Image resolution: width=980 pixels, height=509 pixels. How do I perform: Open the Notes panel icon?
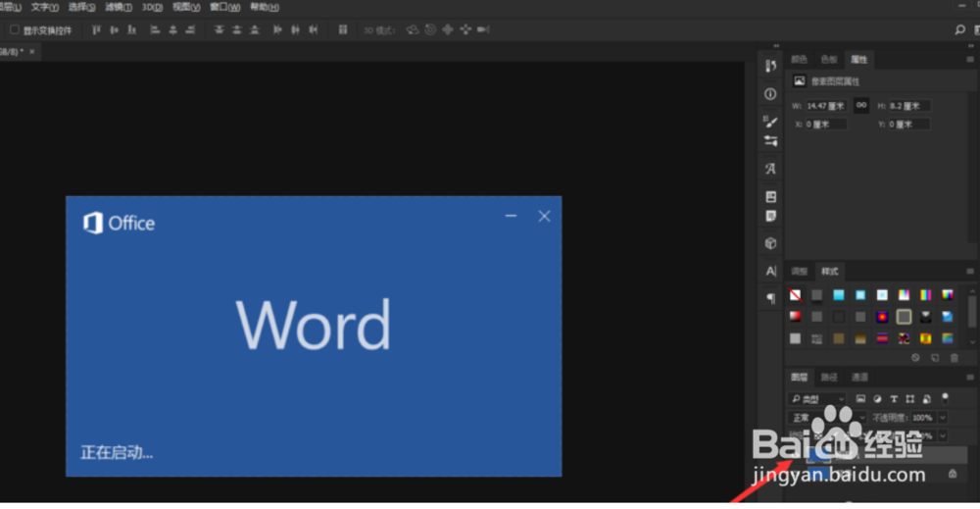coord(770,217)
